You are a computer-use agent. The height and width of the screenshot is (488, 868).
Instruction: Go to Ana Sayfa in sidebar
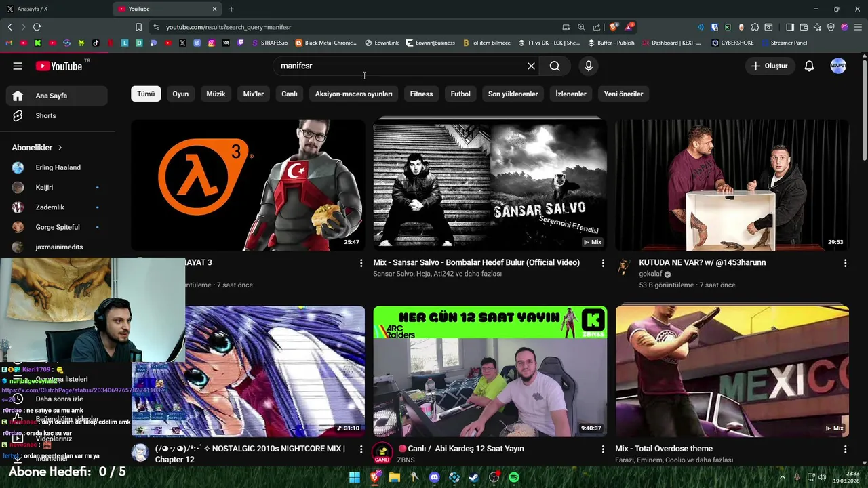tap(57, 96)
